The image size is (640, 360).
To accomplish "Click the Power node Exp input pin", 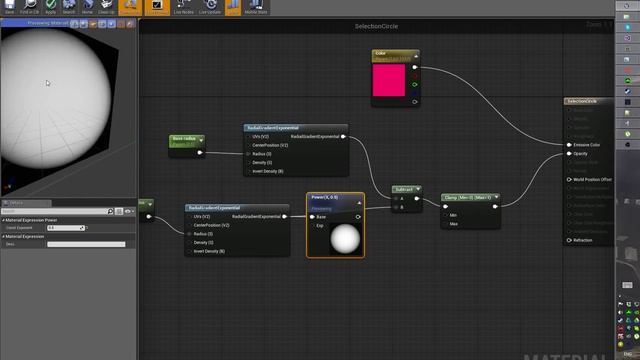I will point(313,225).
